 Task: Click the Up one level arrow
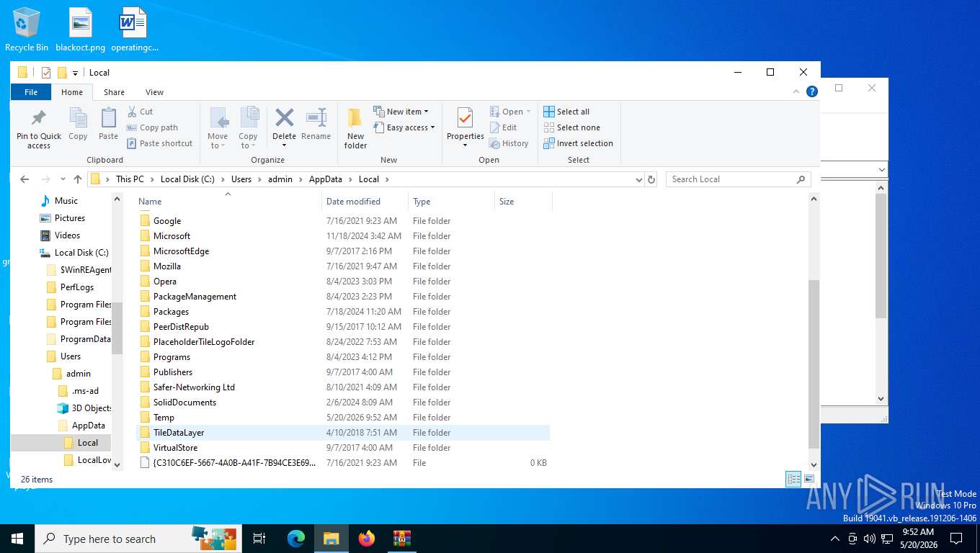tap(78, 179)
